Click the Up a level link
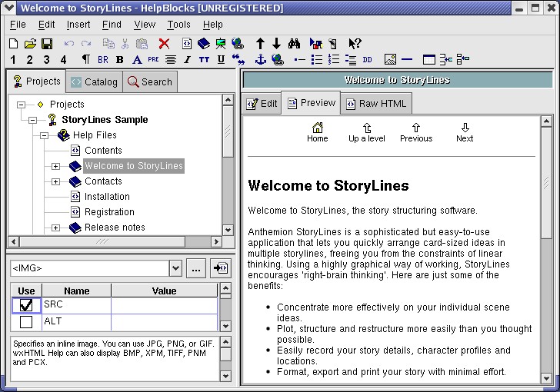This screenshot has width=560, height=392. click(x=367, y=132)
